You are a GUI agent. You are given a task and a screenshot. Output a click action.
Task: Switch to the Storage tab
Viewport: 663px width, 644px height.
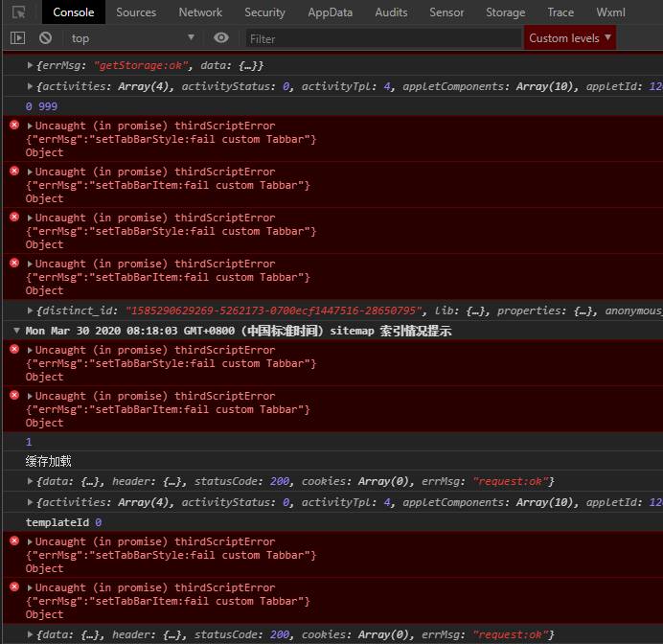click(505, 12)
